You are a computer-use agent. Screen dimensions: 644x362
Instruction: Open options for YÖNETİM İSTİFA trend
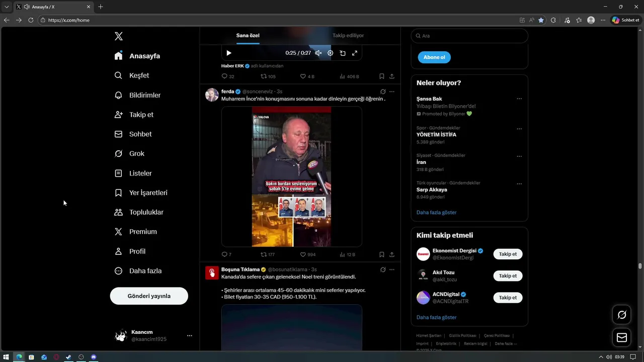(x=519, y=129)
